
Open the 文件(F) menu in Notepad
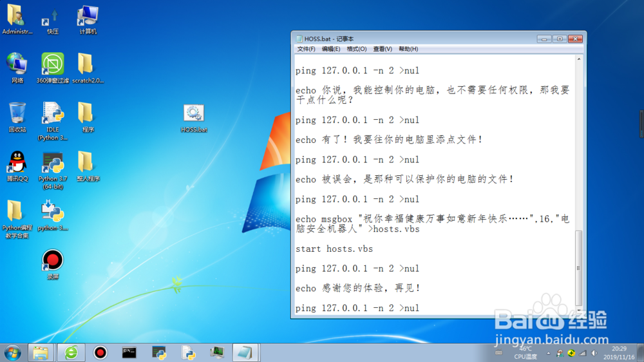point(306,49)
